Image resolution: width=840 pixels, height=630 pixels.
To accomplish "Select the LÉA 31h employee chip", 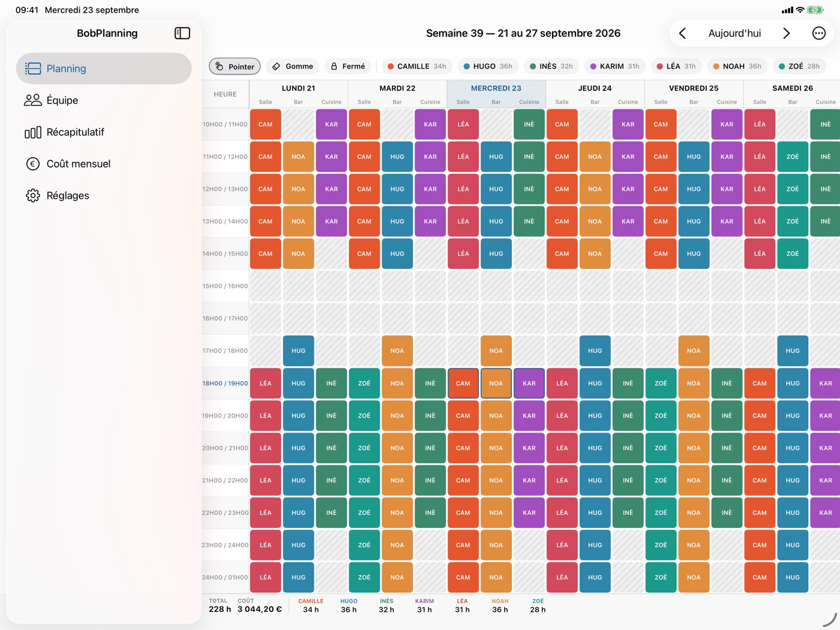I will point(676,66).
